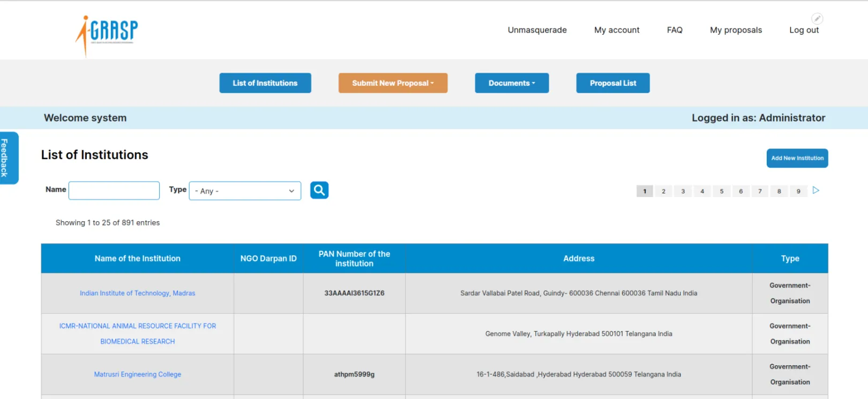Click the pencil edit icon near Log out
This screenshot has width=868, height=399.
tap(817, 19)
